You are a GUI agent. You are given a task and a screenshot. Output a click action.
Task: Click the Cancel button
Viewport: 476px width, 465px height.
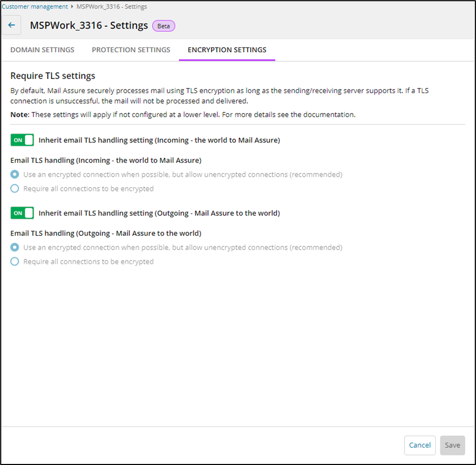(420, 445)
